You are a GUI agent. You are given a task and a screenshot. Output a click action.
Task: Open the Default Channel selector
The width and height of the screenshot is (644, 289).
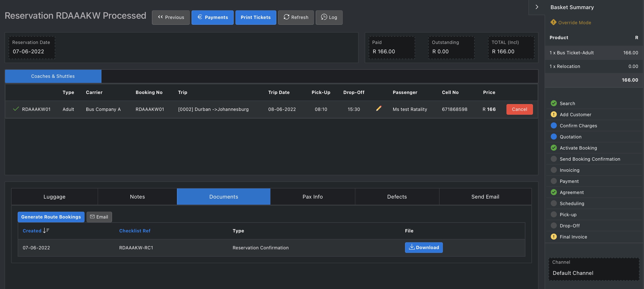point(594,273)
